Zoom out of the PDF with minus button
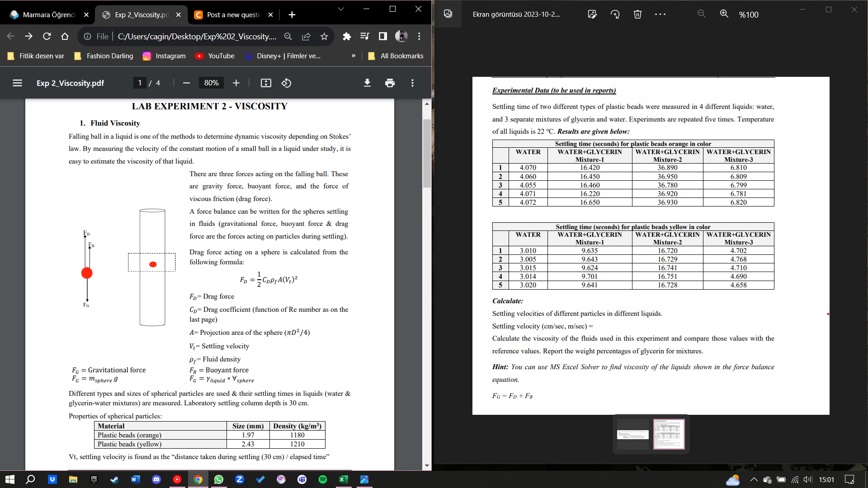Screen dimensions: 868x488 coord(186,83)
